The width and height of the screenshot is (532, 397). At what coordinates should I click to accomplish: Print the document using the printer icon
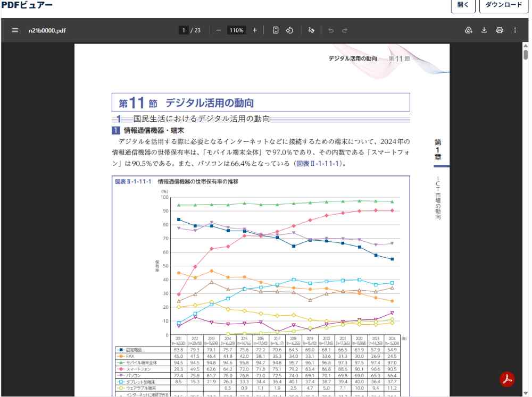coord(500,30)
